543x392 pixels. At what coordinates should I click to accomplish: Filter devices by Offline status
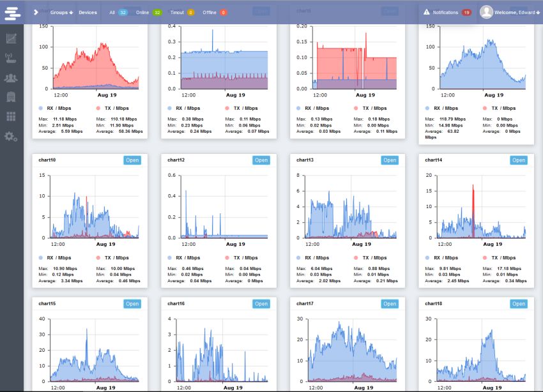pos(215,13)
